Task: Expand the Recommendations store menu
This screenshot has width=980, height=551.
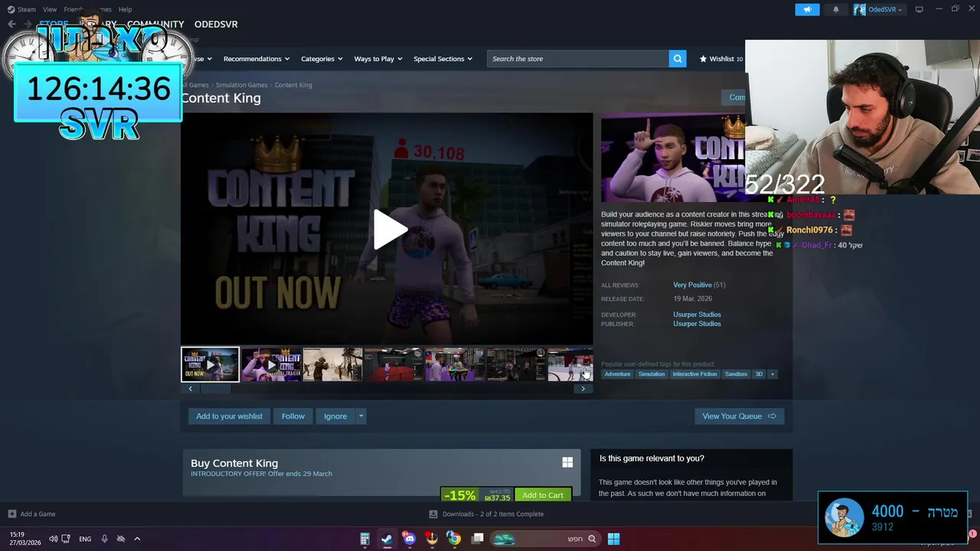Action: tap(256, 59)
